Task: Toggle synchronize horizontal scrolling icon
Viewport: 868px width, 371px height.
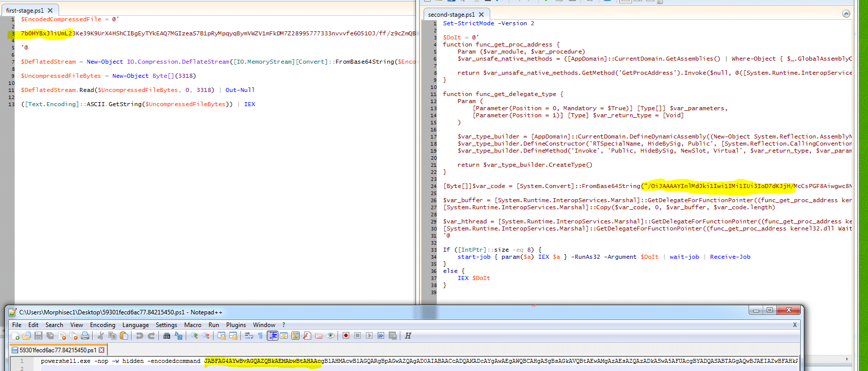Action: (233, 336)
